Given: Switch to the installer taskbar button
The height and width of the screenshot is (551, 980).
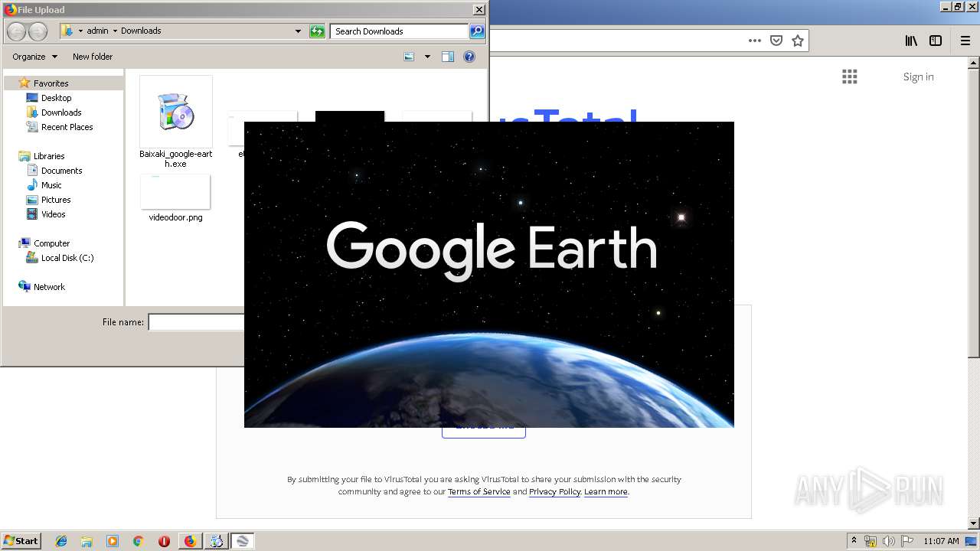Looking at the screenshot, I should click(x=217, y=541).
